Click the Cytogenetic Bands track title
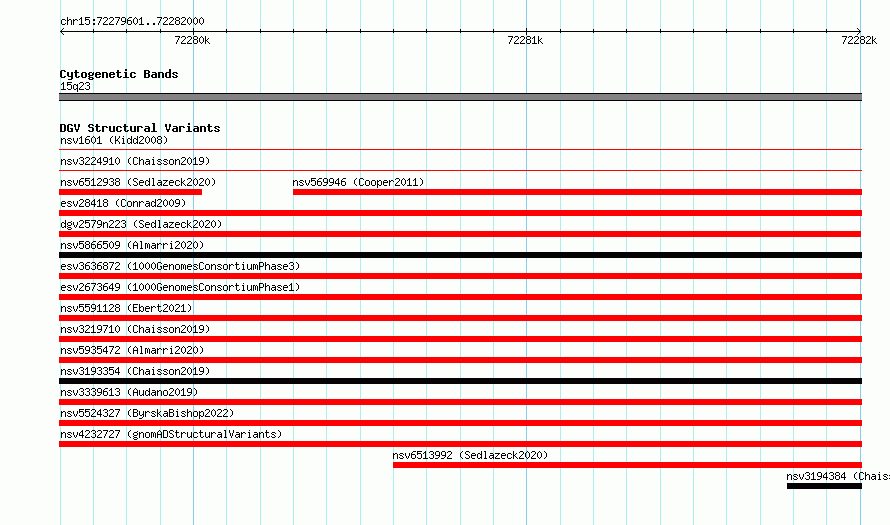890x525 pixels. [x=119, y=74]
